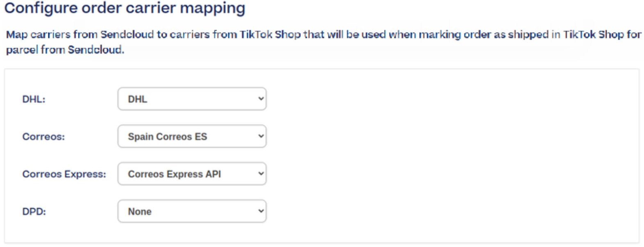This screenshot has width=644, height=247.
Task: Click the selected "Spain Correos ES" value
Action: point(168,137)
